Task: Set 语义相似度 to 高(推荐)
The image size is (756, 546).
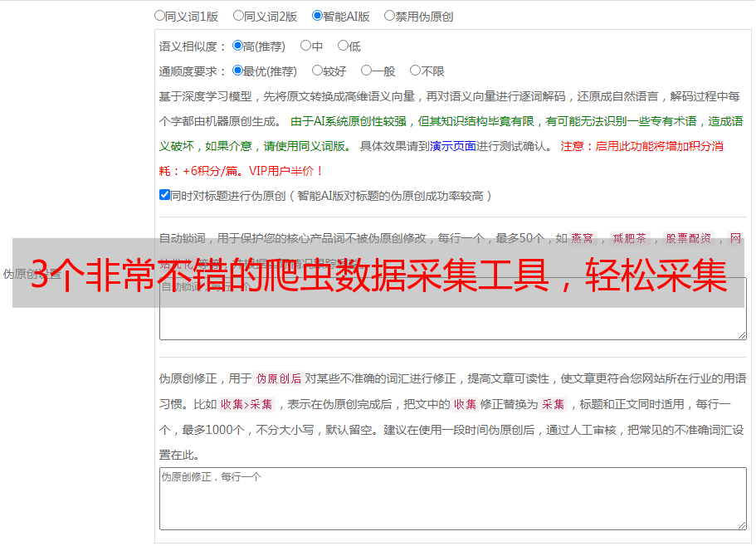Action: (237, 46)
